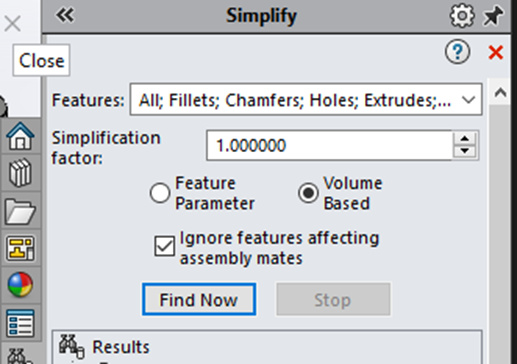The image size is (517, 364).
Task: Open File Explorer folder tab
Action: (20, 211)
